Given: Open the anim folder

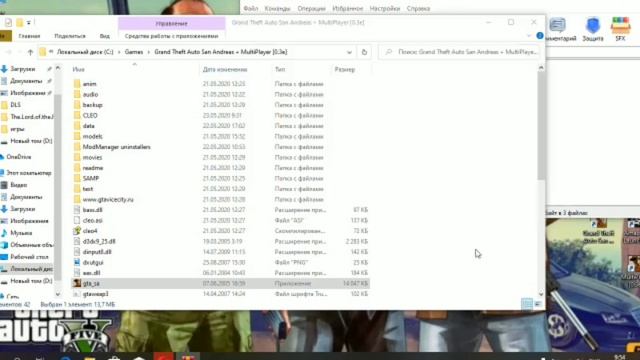Looking at the screenshot, I should [89, 84].
